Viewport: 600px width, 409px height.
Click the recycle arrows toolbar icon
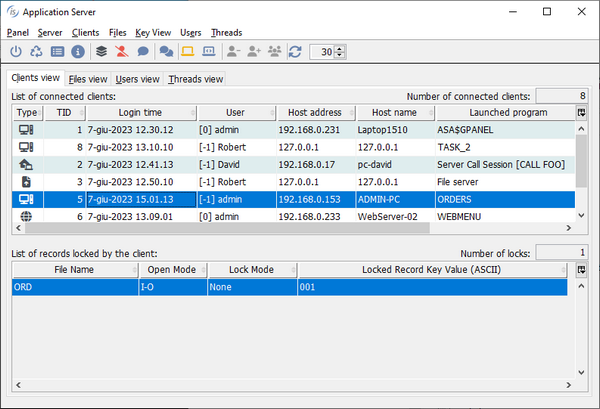[36, 51]
